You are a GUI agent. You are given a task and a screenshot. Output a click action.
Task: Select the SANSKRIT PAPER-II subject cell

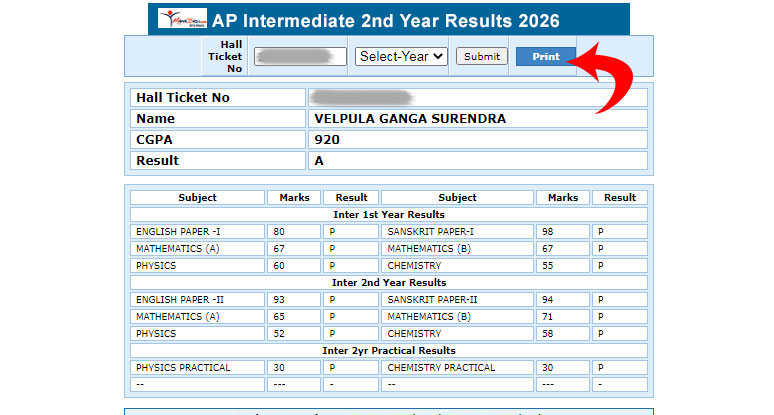[x=432, y=299]
